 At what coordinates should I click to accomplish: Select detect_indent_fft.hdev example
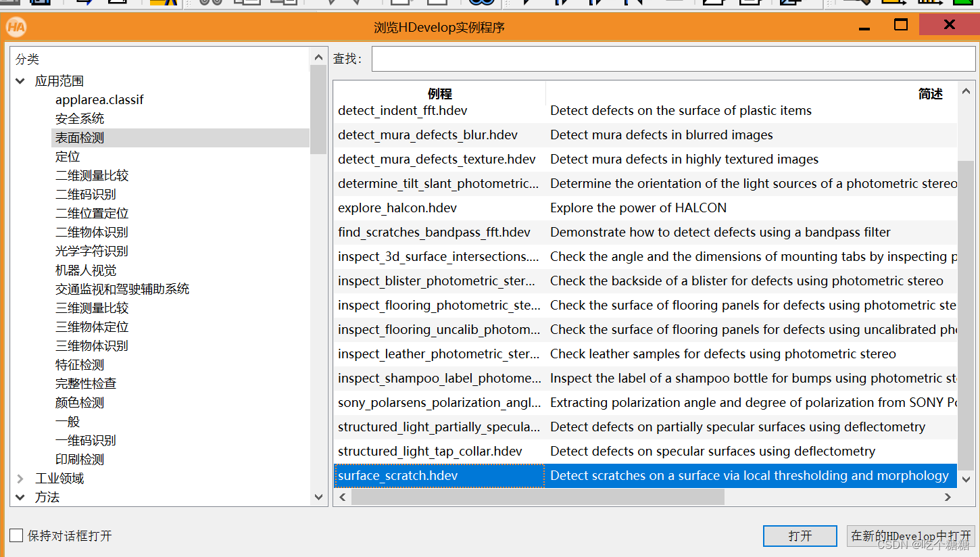(403, 111)
